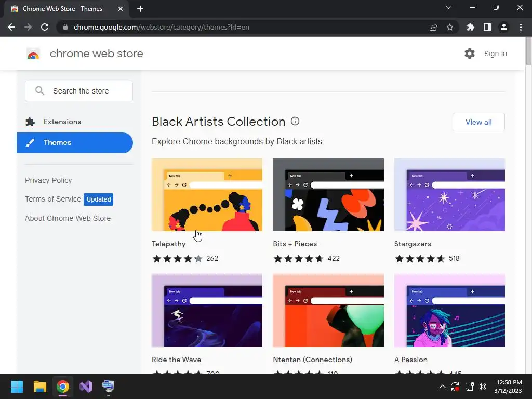
Task: Reload the Chrome Web Store page
Action: coord(45,27)
